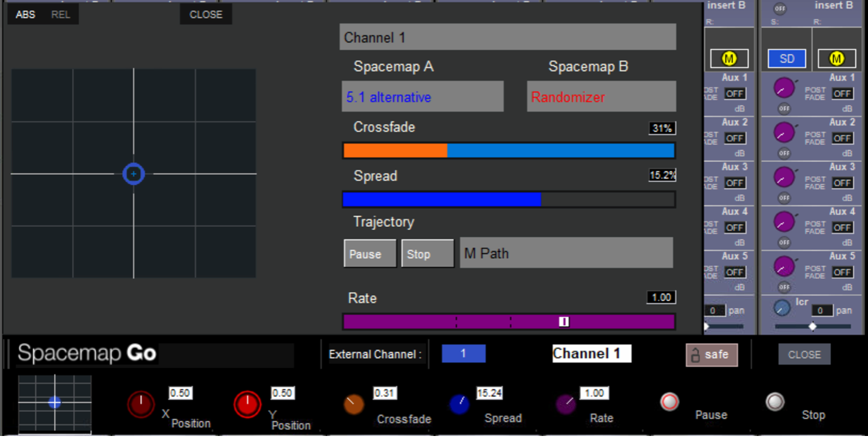Screen dimensions: 868x439
Task: Click the Aux 1 purple knob
Action: point(784,89)
